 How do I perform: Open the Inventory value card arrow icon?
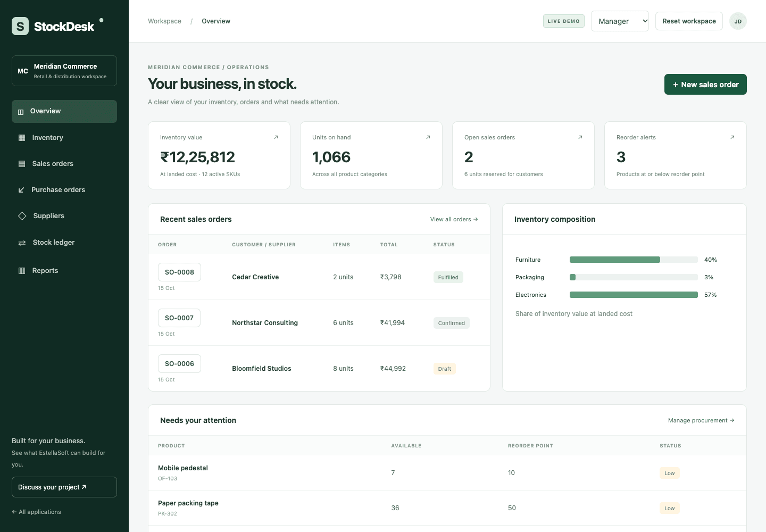pyautogui.click(x=276, y=137)
